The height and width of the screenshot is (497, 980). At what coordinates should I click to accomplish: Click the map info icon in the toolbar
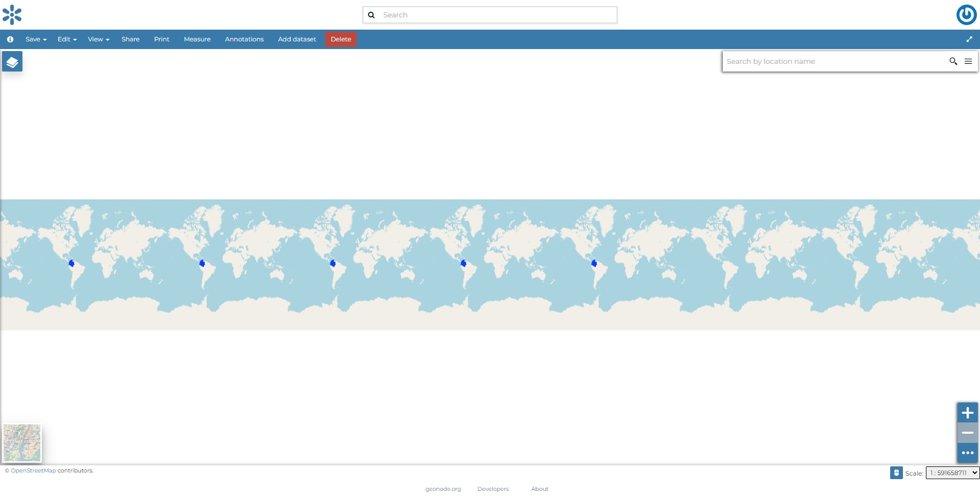click(x=10, y=39)
